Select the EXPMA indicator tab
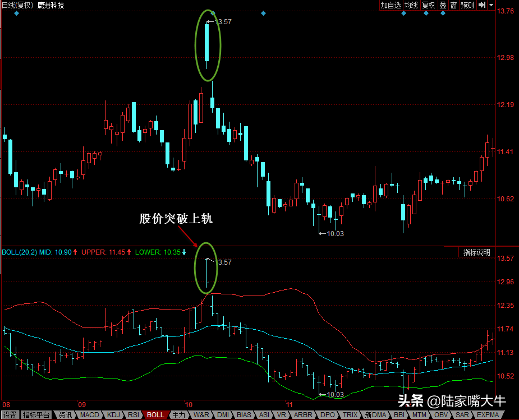519x420 pixels. pyautogui.click(x=488, y=415)
